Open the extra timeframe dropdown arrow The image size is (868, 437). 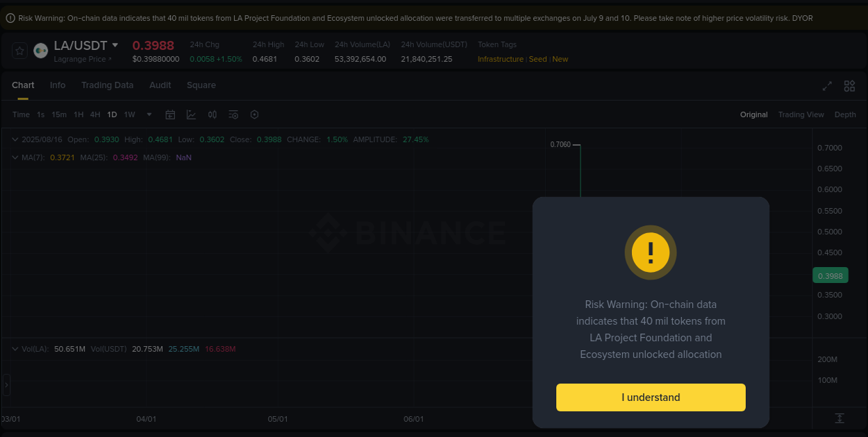(x=148, y=114)
